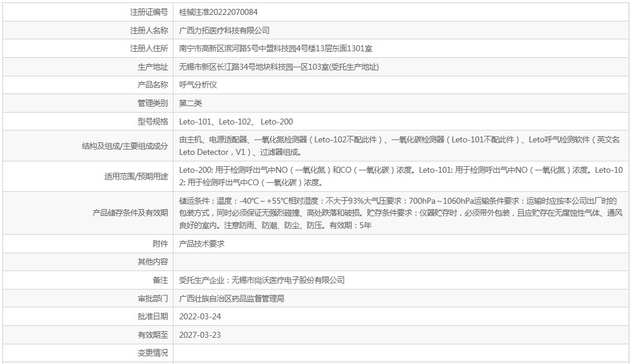
Task: Select product name 呼气分析仪
Action: point(198,85)
